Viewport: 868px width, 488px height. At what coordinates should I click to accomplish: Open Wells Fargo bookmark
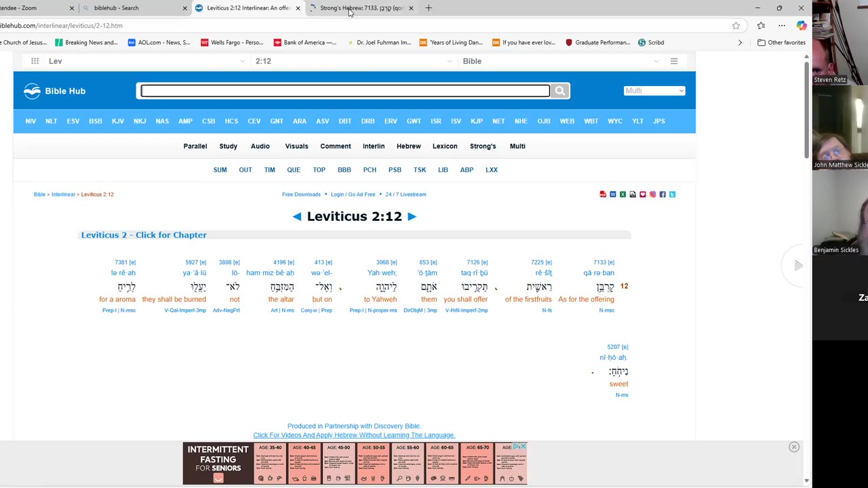point(232,43)
